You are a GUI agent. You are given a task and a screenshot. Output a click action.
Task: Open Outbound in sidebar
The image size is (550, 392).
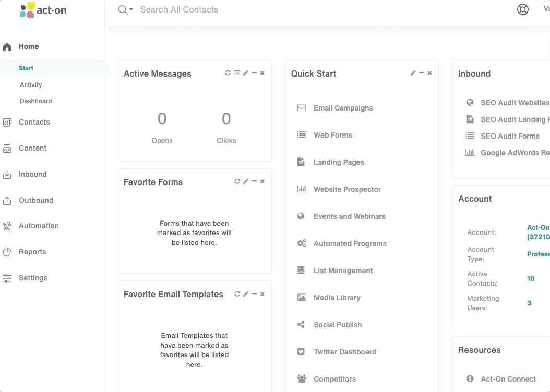36,200
